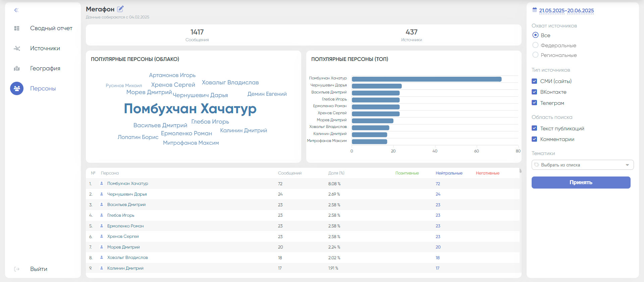The height and width of the screenshot is (282, 644).
Task: Click the География map icon
Action: [17, 69]
